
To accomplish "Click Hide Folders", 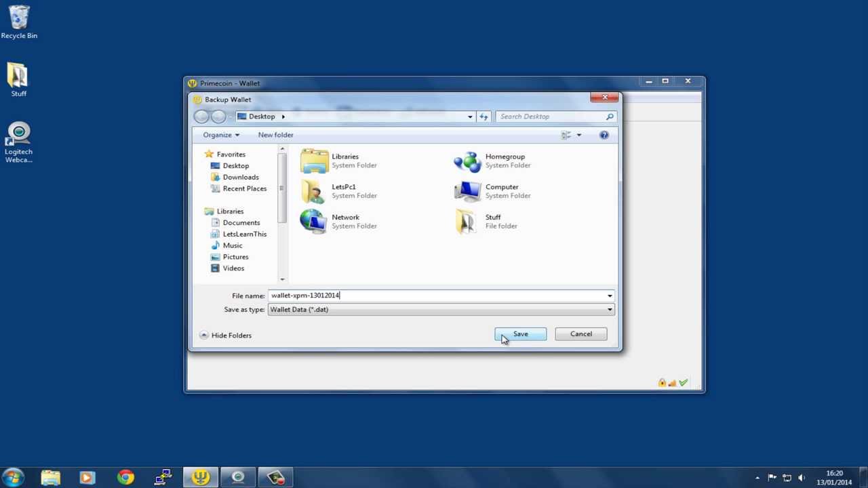I will tap(225, 335).
